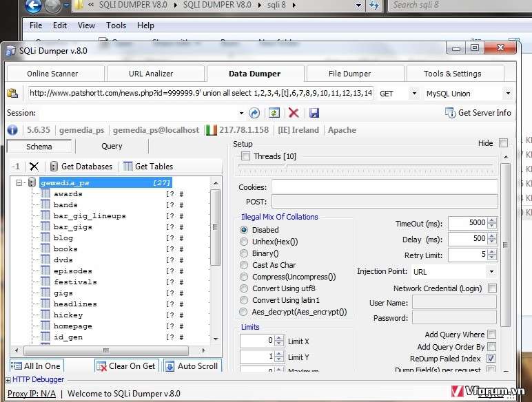Click the Get Tables button label

[154, 167]
